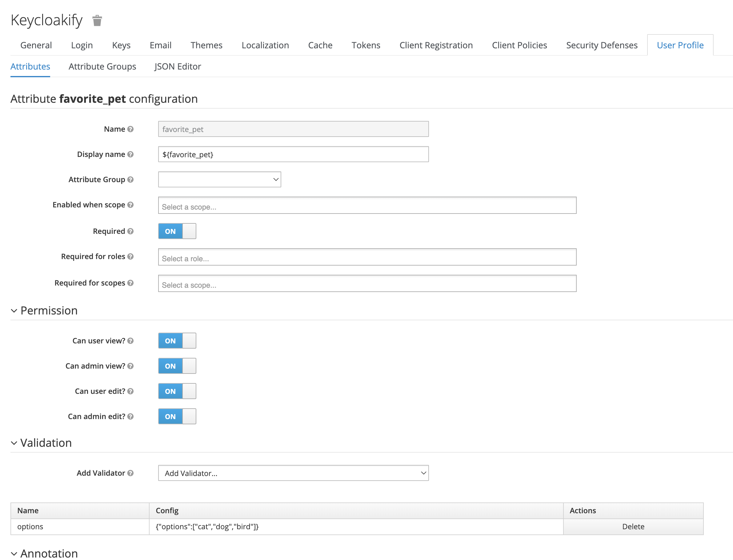733x560 pixels.
Task: Click help icon beside Add Validator
Action: tap(130, 473)
